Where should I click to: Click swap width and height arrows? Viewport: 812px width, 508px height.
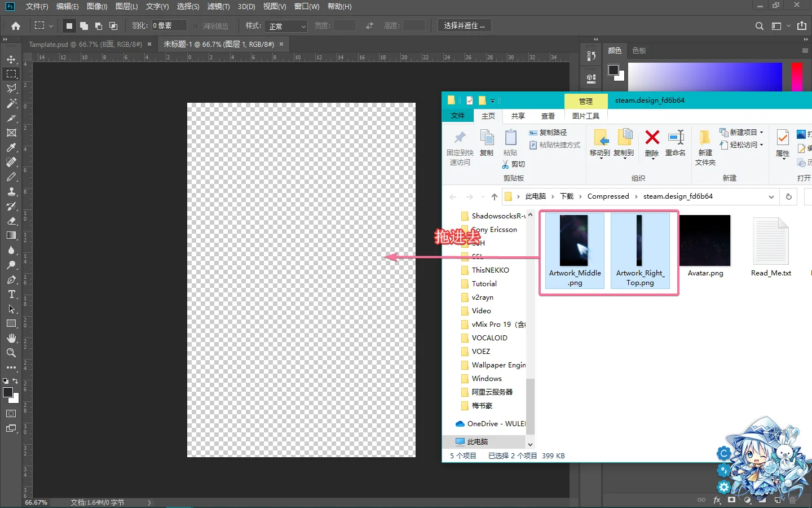[x=369, y=26]
